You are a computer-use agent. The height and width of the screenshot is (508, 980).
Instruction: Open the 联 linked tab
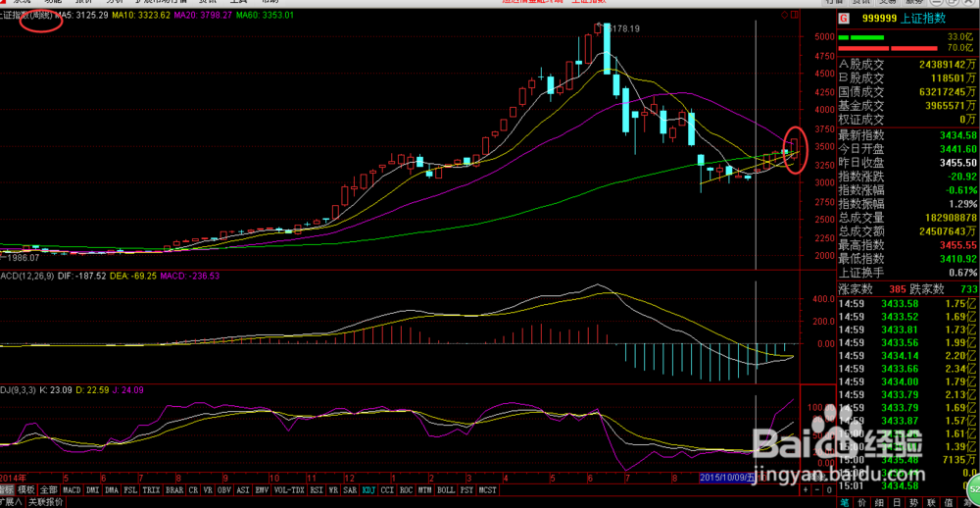pyautogui.click(x=931, y=502)
